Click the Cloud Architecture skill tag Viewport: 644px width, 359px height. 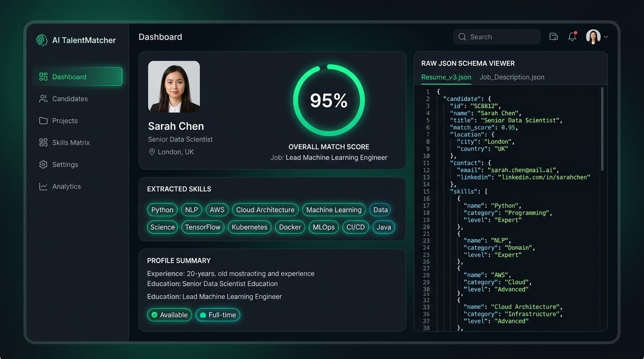click(265, 210)
